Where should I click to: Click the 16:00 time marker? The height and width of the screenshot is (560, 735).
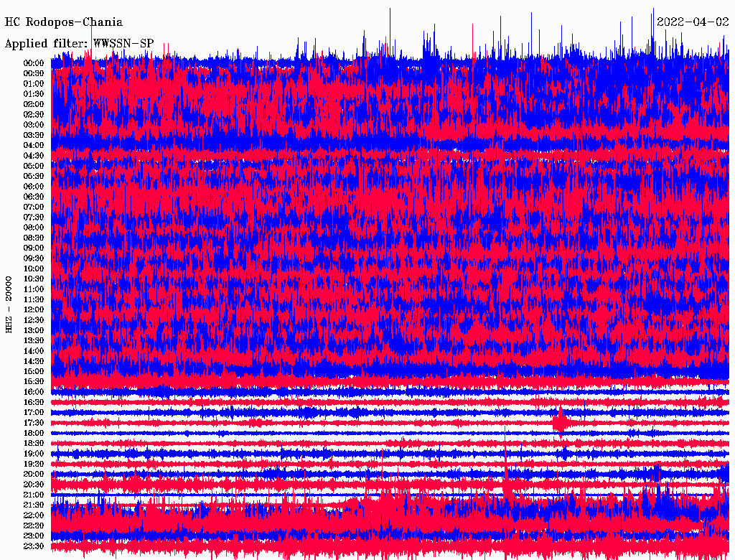[x=34, y=392]
